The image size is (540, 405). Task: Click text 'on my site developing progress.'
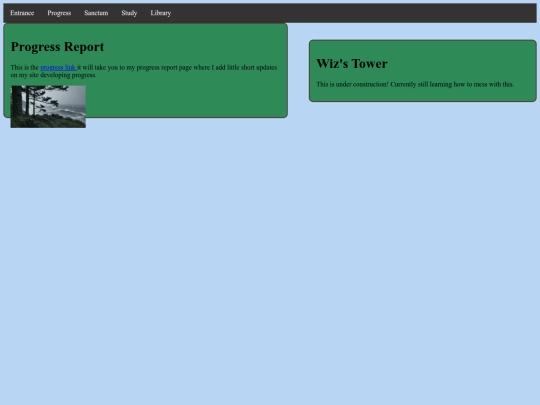(53, 75)
